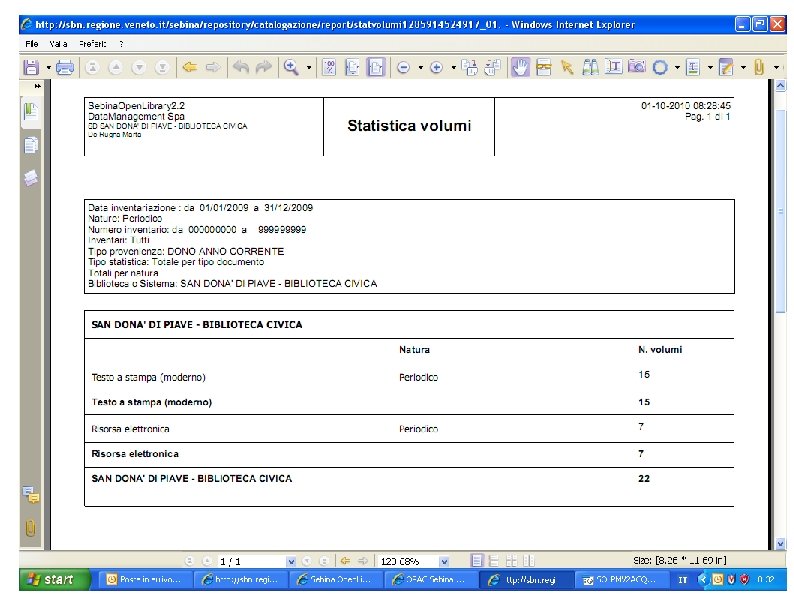This screenshot has height=595, width=794.
Task: Open the File menu
Action: tap(32, 44)
